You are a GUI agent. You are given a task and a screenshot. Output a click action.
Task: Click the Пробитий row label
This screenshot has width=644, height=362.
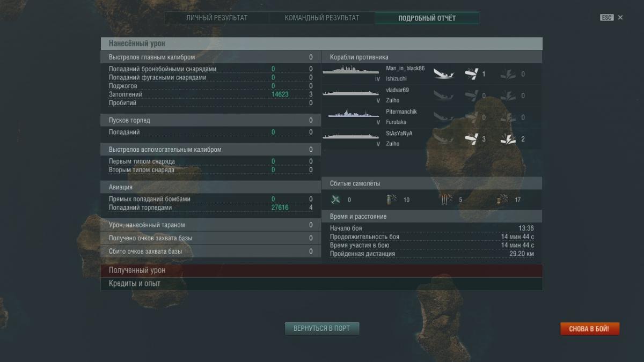[x=122, y=103]
